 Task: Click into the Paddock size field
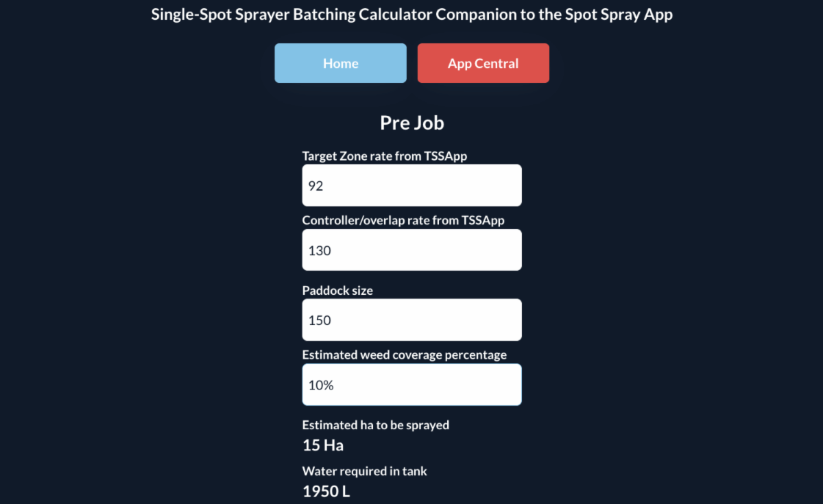point(411,320)
